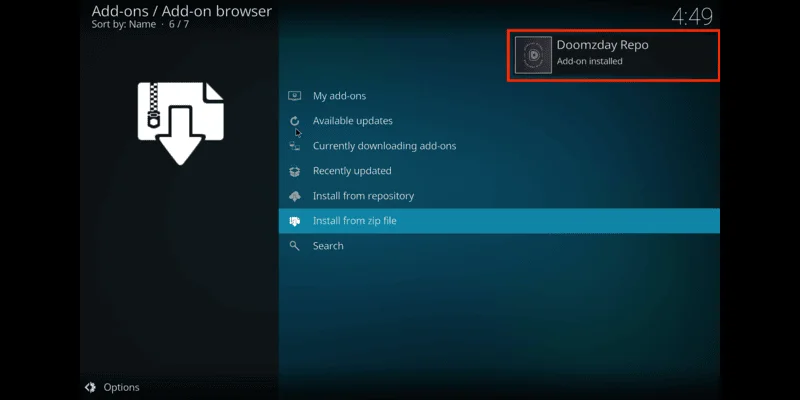Click the Install from zip file icon
The height and width of the screenshot is (400, 800).
294,221
